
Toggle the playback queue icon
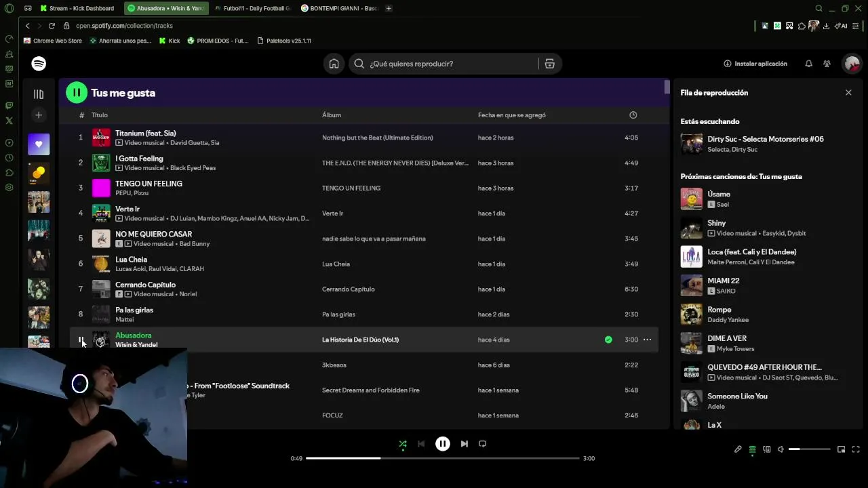click(x=752, y=449)
